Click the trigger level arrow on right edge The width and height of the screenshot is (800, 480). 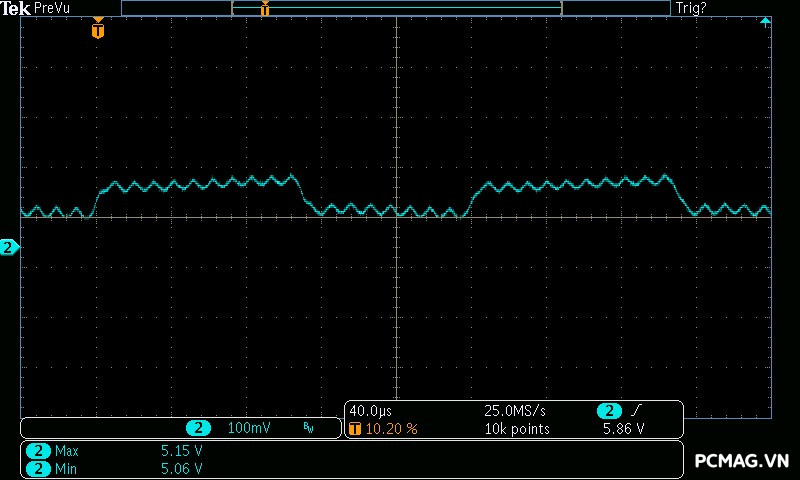point(766,21)
